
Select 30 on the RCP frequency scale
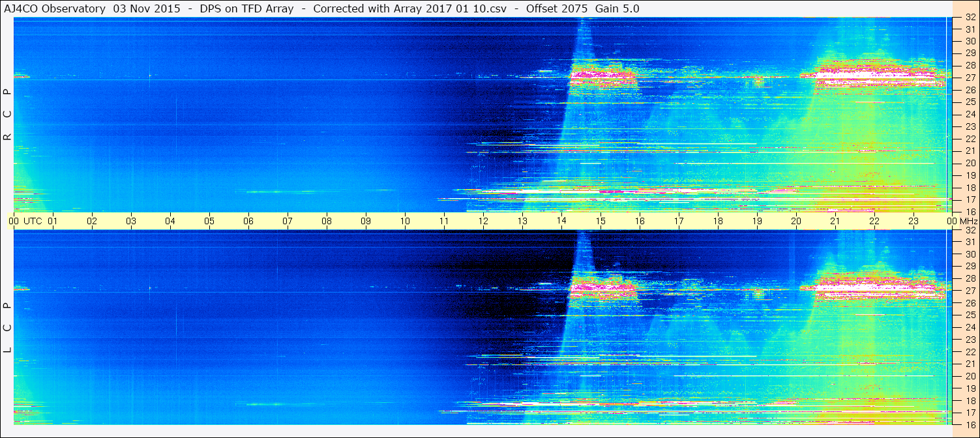pyautogui.click(x=970, y=41)
